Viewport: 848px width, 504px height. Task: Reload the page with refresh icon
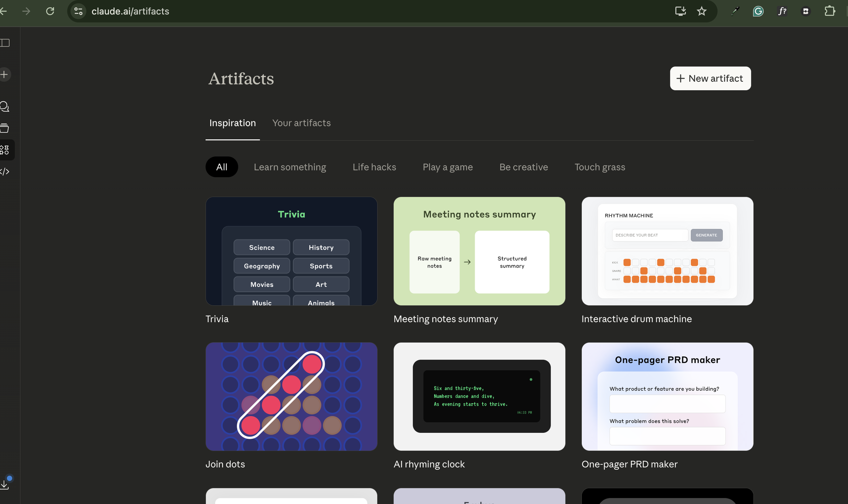click(50, 11)
